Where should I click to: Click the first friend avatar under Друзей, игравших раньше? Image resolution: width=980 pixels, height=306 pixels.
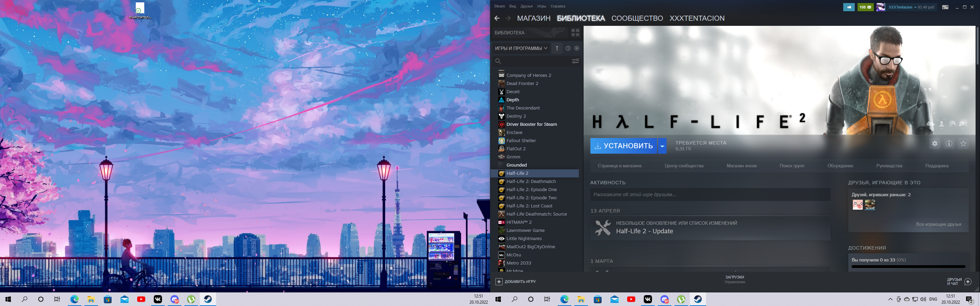pos(857,205)
